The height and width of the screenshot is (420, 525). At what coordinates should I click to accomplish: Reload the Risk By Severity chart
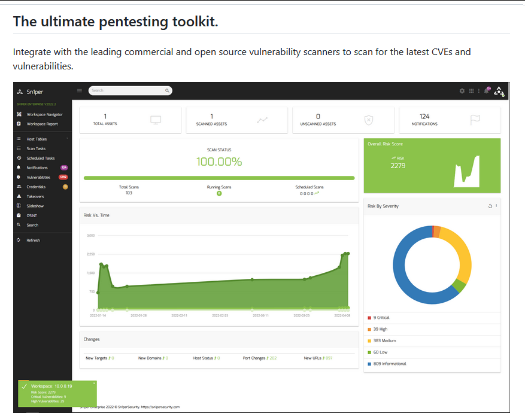pos(490,206)
